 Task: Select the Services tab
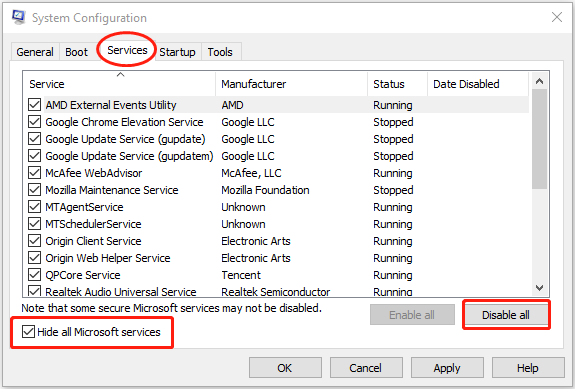tap(127, 50)
